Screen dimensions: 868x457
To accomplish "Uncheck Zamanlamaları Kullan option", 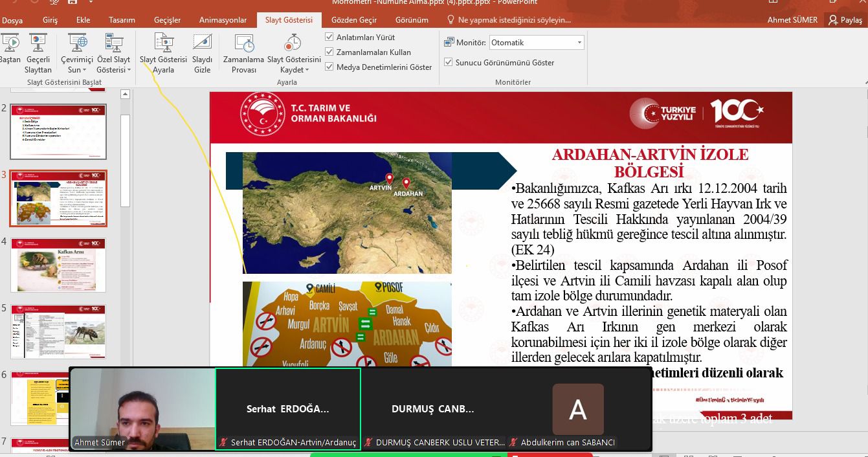I will [x=329, y=52].
